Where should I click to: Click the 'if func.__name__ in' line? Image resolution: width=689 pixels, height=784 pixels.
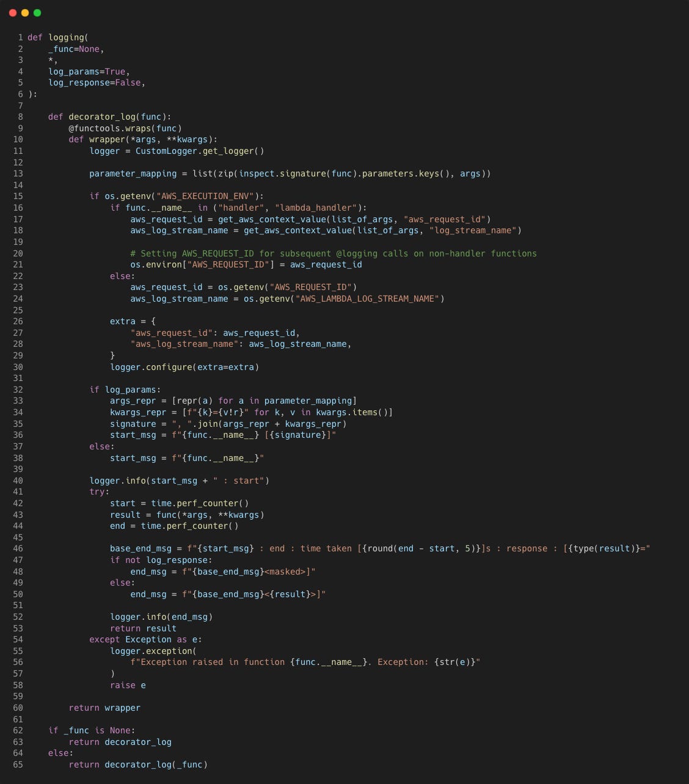pos(238,208)
